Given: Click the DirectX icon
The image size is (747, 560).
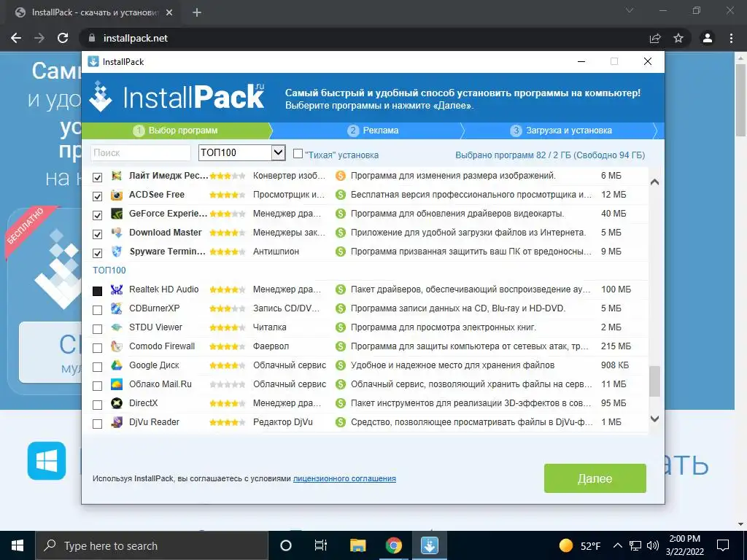Looking at the screenshot, I should coord(117,403).
